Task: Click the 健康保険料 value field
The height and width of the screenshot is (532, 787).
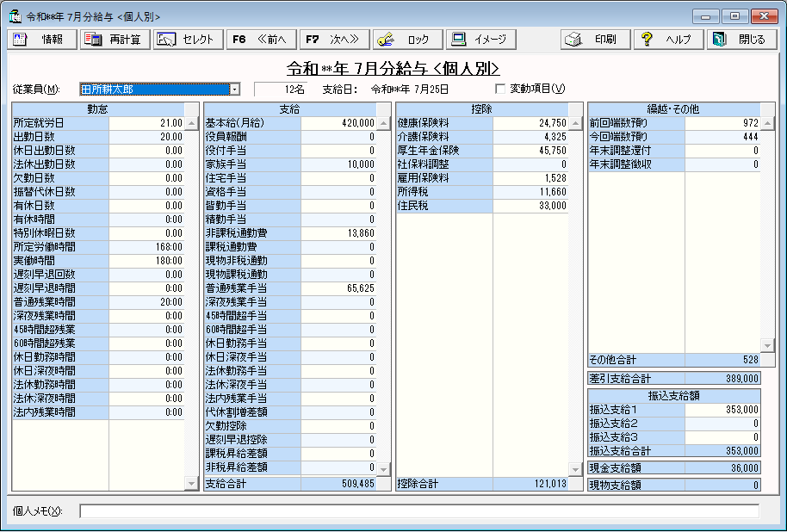Action: point(530,123)
